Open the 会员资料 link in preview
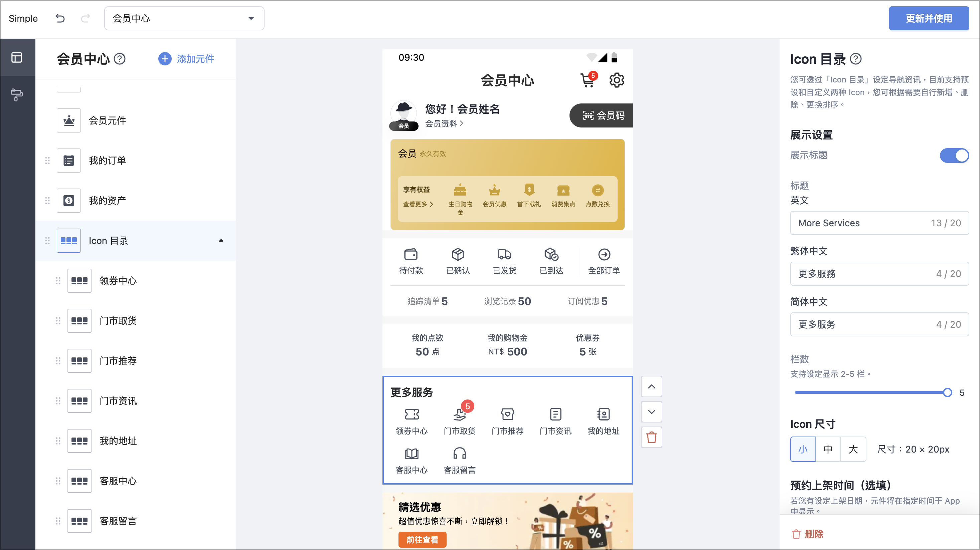This screenshot has width=980, height=550. click(x=444, y=123)
